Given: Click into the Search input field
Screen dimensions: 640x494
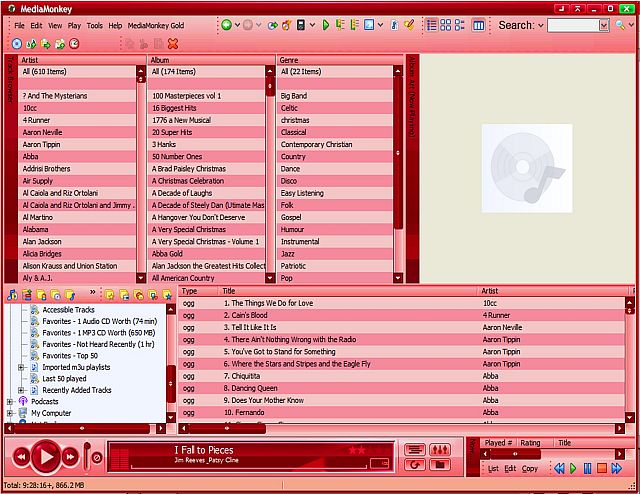Looking at the screenshot, I should pos(573,25).
